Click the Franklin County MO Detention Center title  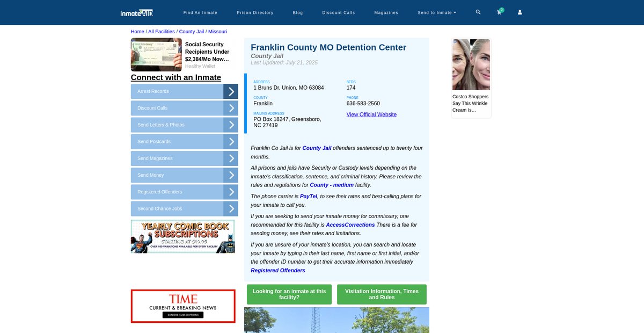(328, 47)
